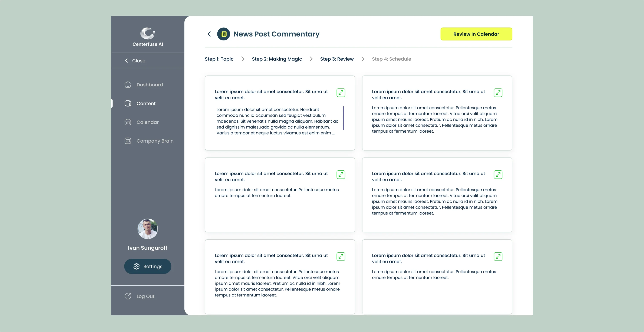Open Settings from the sidebar

tap(148, 266)
